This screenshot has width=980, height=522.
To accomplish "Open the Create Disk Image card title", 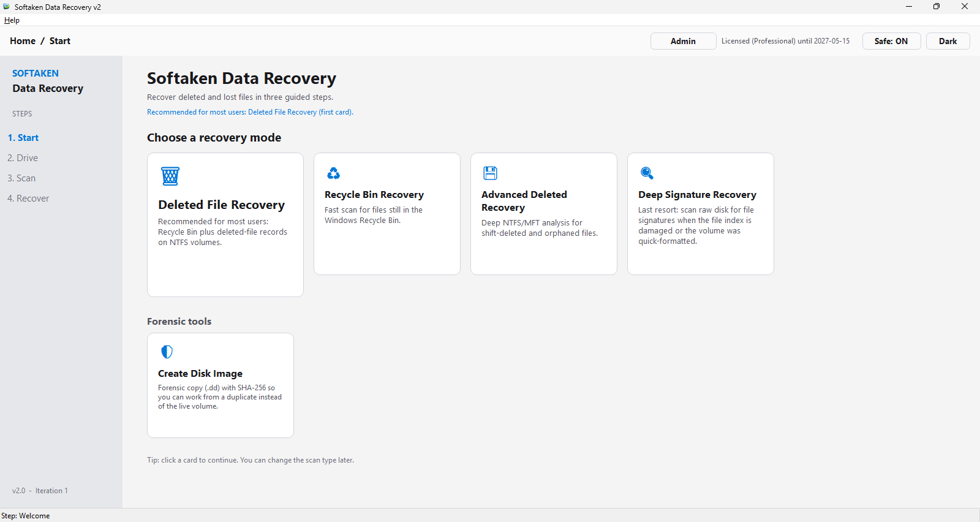I will click(200, 374).
